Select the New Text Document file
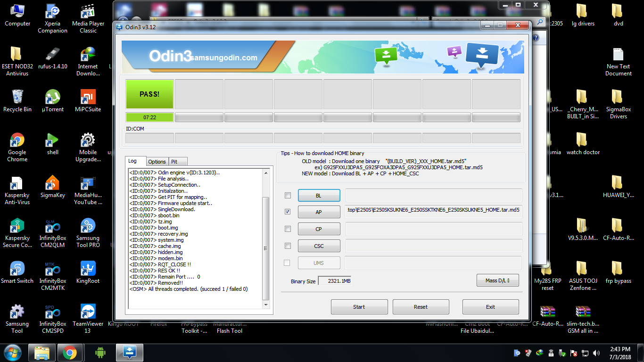 618,62
